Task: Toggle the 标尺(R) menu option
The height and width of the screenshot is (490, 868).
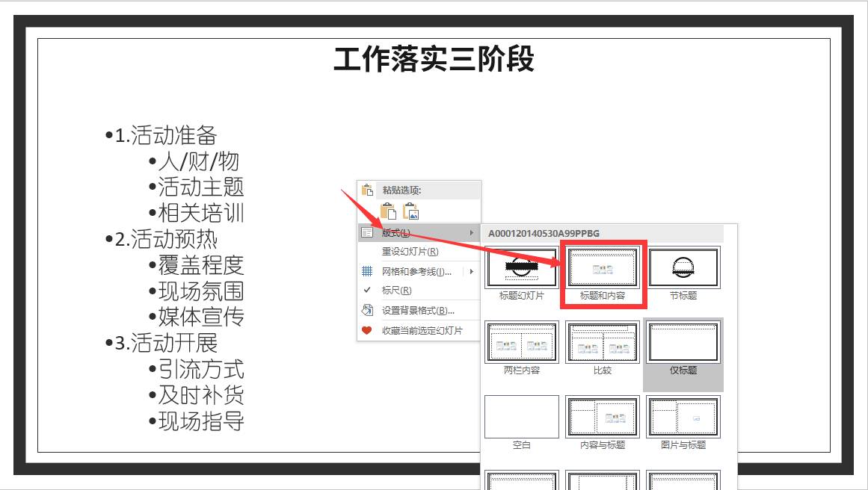Action: pyautogui.click(x=419, y=291)
